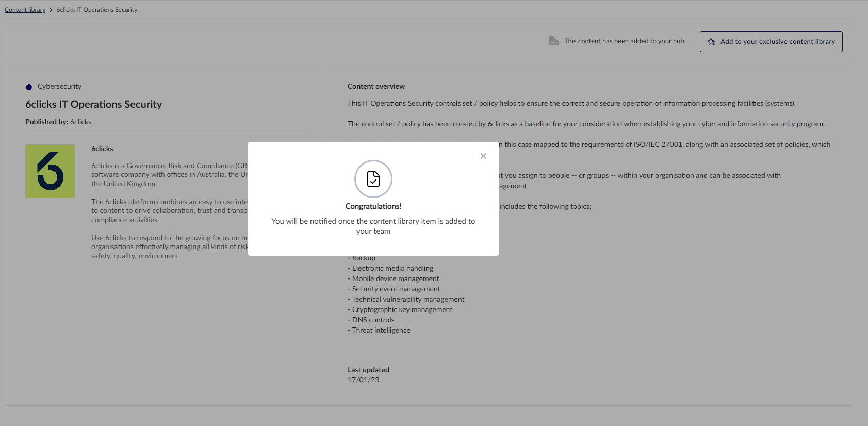Screen dimensions: 868x426
Task: Click breadcrumb text '6clicks IT Operations Security'
Action: click(97, 10)
